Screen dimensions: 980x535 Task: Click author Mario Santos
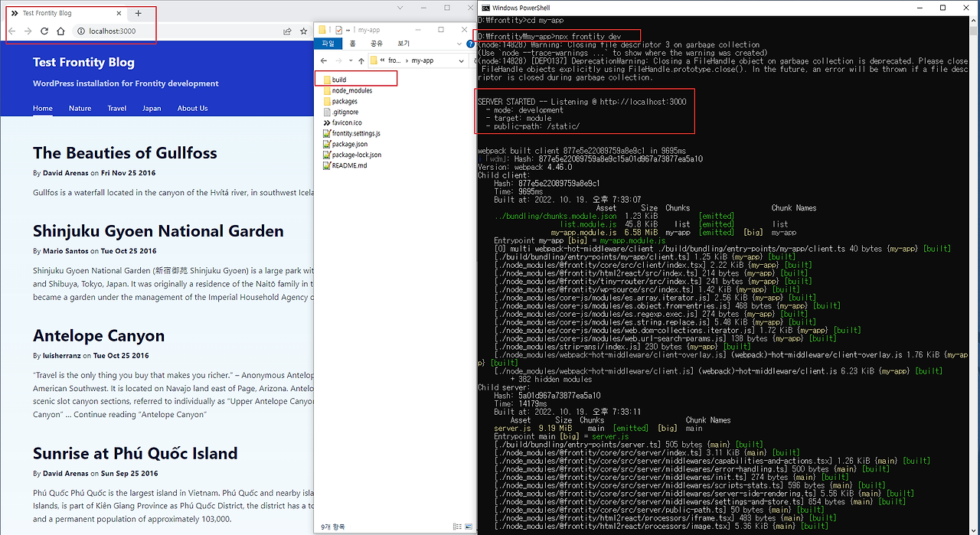pos(65,251)
